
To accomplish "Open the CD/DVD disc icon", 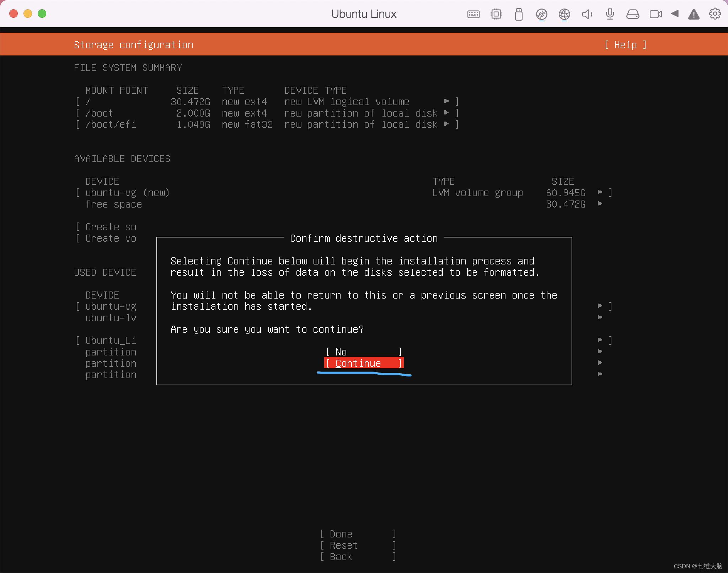I will [541, 14].
